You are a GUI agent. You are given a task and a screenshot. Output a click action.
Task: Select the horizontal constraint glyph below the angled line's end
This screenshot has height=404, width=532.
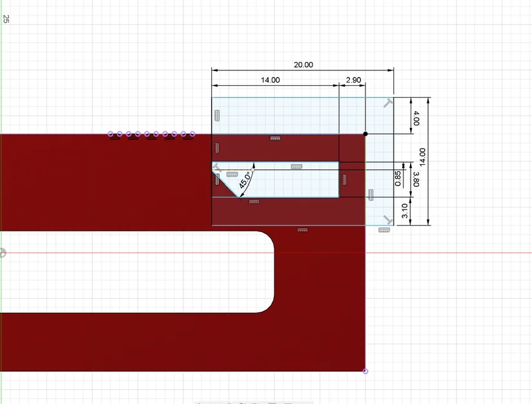tap(254, 202)
